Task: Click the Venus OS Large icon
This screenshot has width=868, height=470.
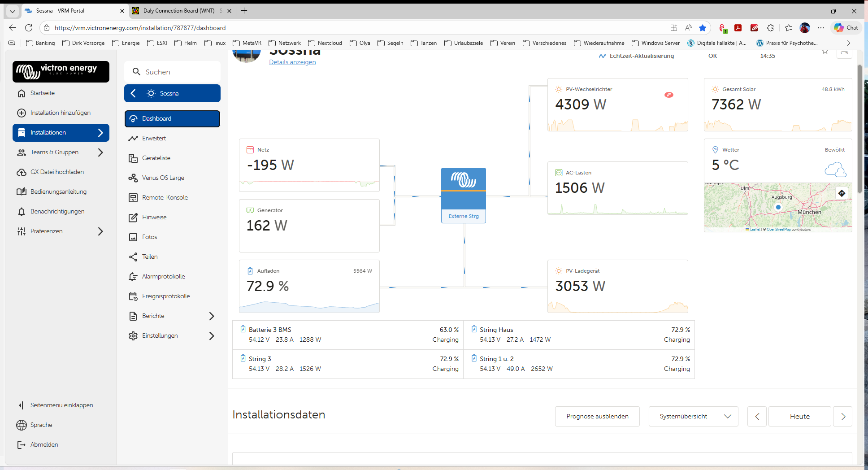Action: pyautogui.click(x=133, y=178)
